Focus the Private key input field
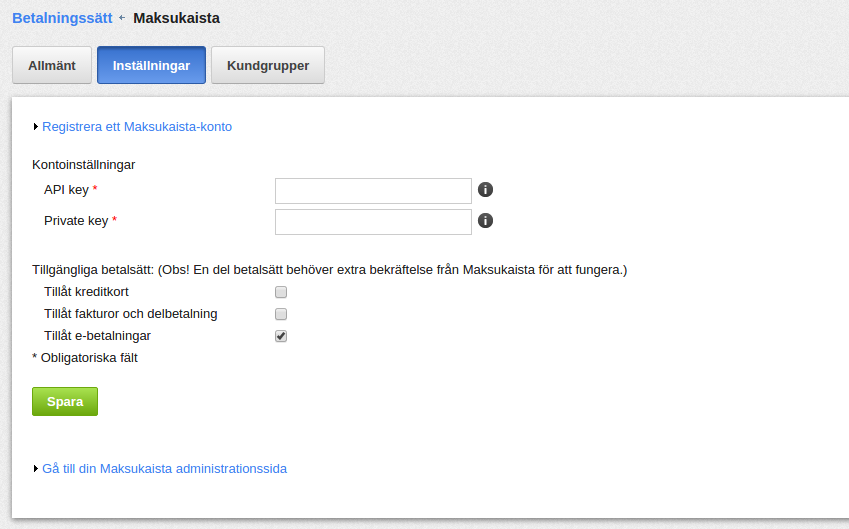The image size is (849, 529). (373, 222)
